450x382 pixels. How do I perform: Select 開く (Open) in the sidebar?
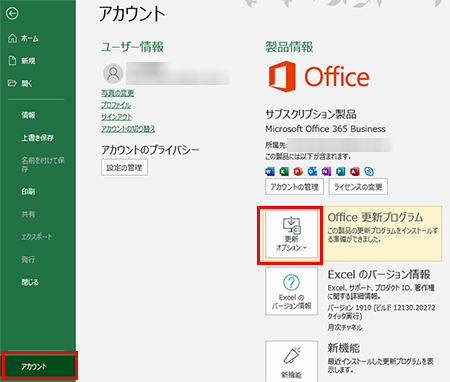20,83
